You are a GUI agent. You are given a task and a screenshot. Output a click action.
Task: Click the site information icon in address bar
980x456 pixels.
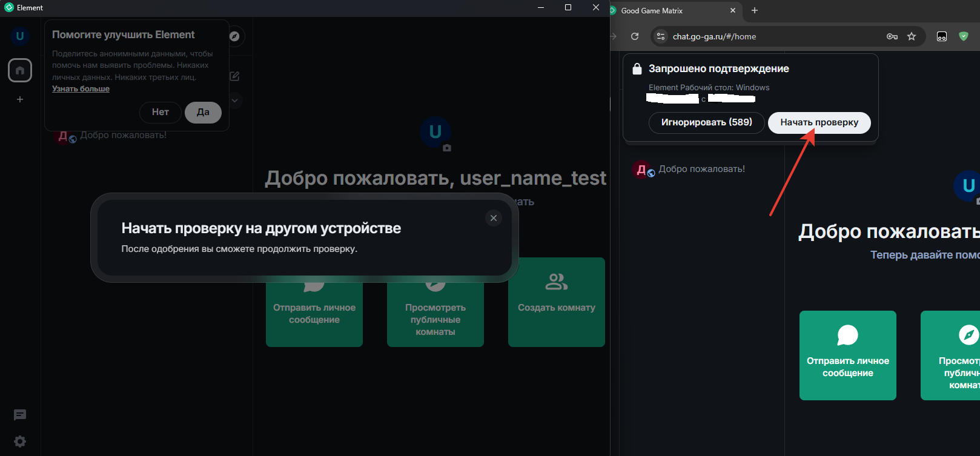click(661, 36)
